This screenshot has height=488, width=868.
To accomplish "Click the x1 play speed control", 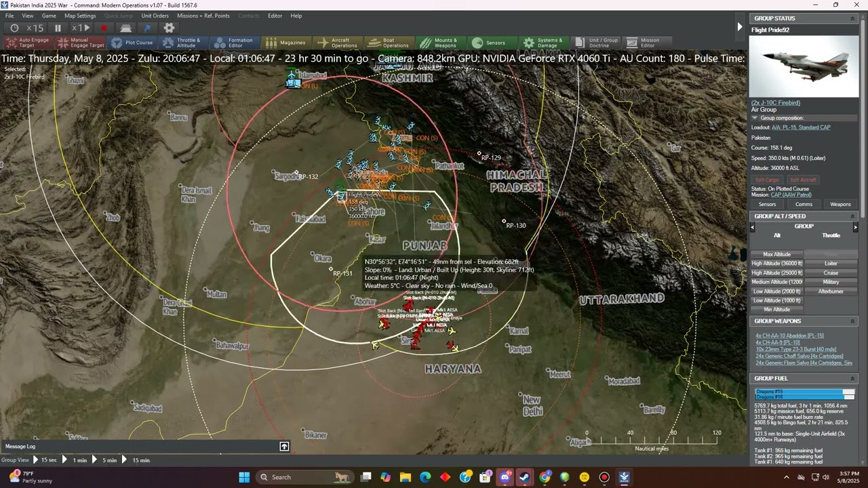I will [x=81, y=28].
